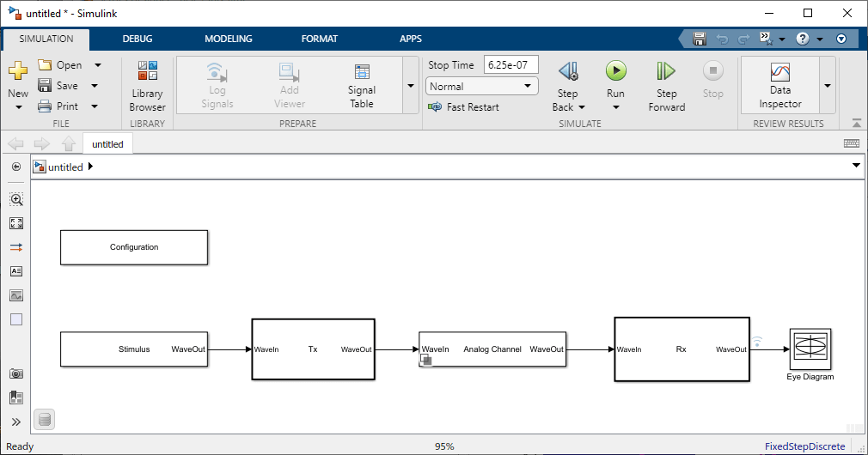Collapse the toolstrip ribbon arrow
This screenshot has width=868, height=455.
click(856, 124)
